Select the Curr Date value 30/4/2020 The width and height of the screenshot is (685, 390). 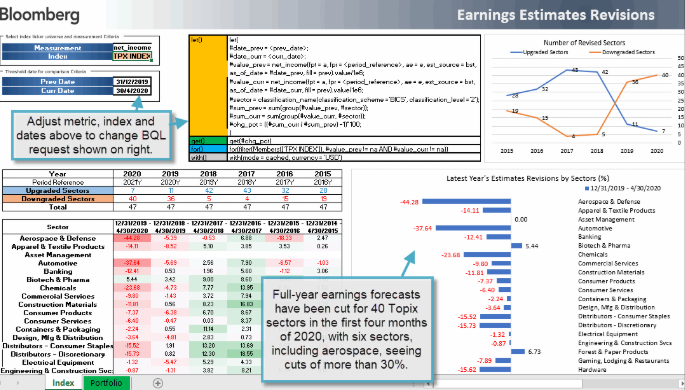pyautogui.click(x=132, y=91)
